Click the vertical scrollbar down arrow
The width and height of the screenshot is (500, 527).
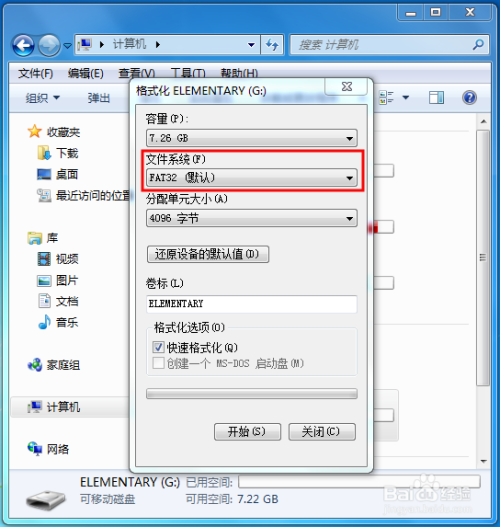(x=484, y=461)
